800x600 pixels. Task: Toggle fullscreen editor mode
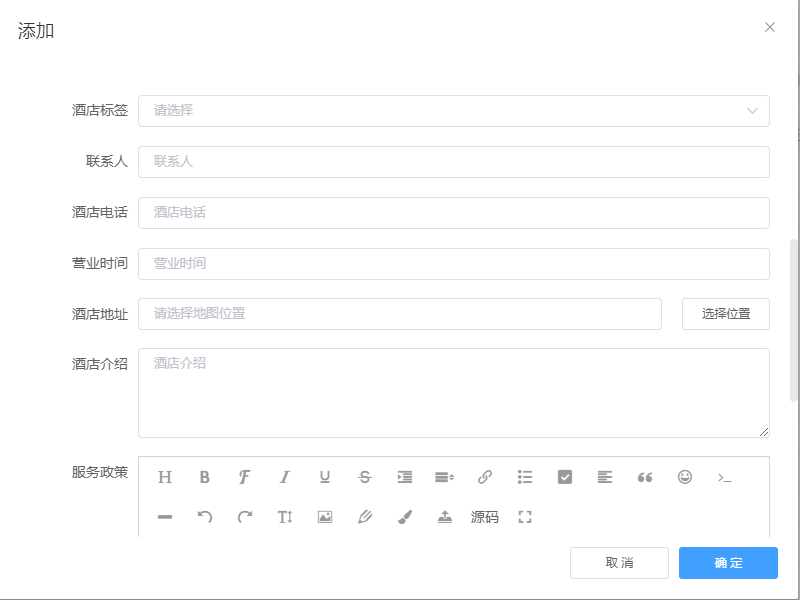click(524, 517)
